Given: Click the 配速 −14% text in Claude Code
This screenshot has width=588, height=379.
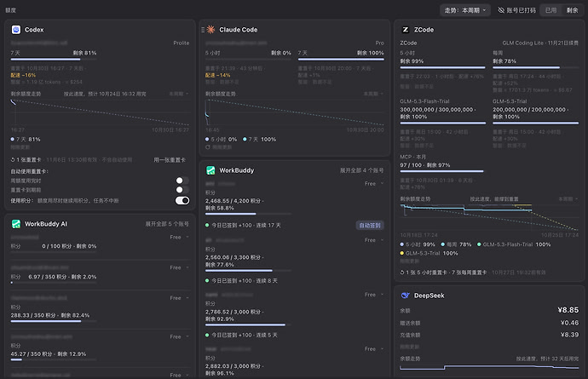Looking at the screenshot, I should click(x=218, y=75).
